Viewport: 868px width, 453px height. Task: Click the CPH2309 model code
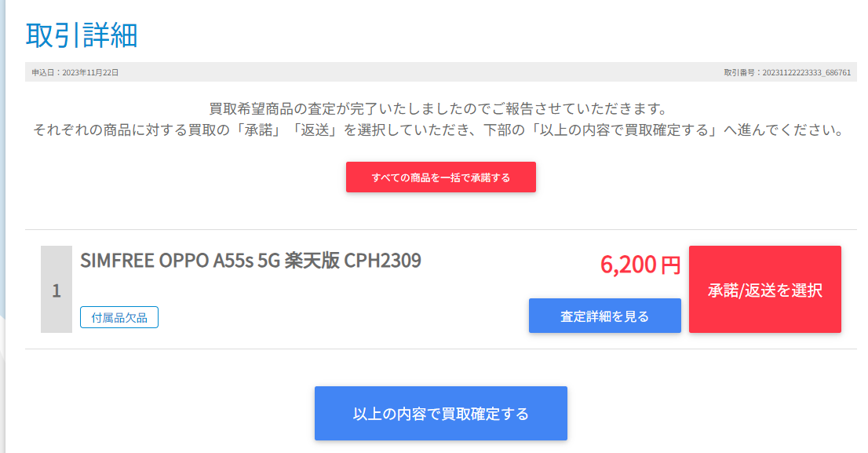coord(382,261)
